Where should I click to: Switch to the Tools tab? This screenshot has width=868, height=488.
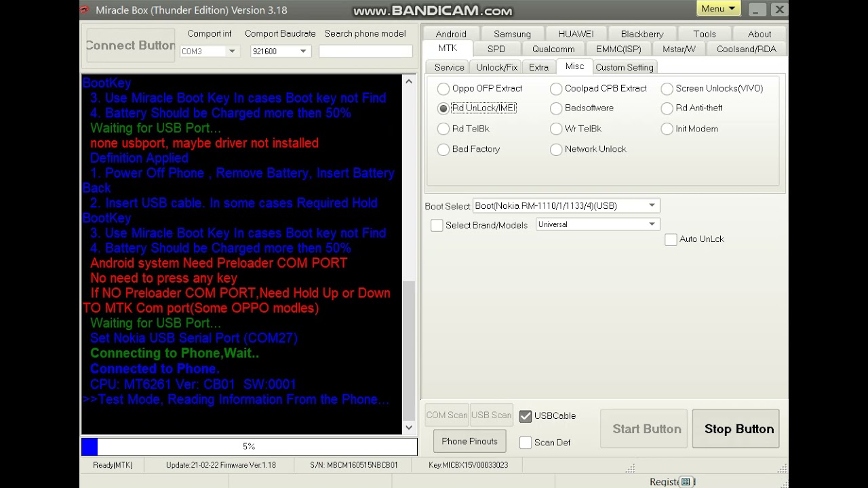click(705, 34)
